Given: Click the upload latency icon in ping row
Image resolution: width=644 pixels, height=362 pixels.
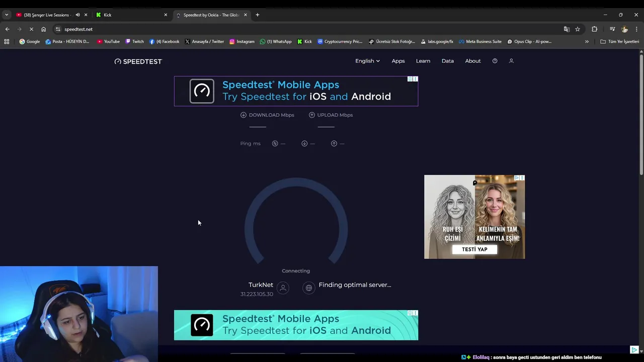Looking at the screenshot, I should [334, 143].
